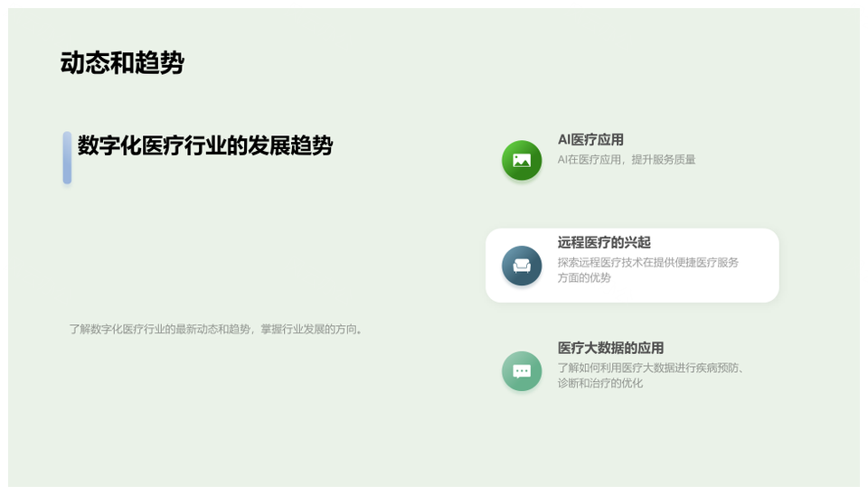This screenshot has height=495, width=868.
Task: Click the line starting with 探索远程医疗技术
Action: (647, 263)
